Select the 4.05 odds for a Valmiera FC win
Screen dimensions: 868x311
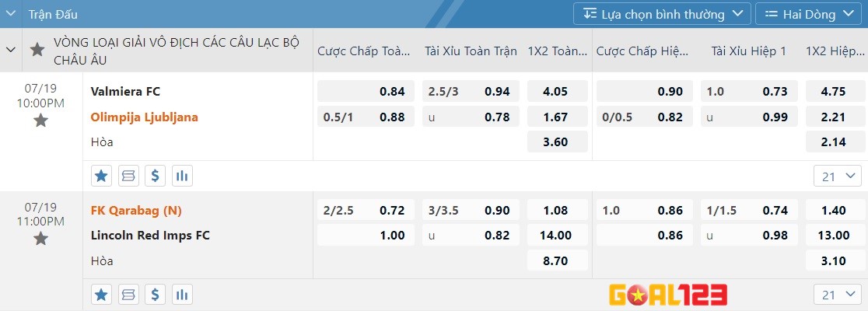pyautogui.click(x=555, y=92)
